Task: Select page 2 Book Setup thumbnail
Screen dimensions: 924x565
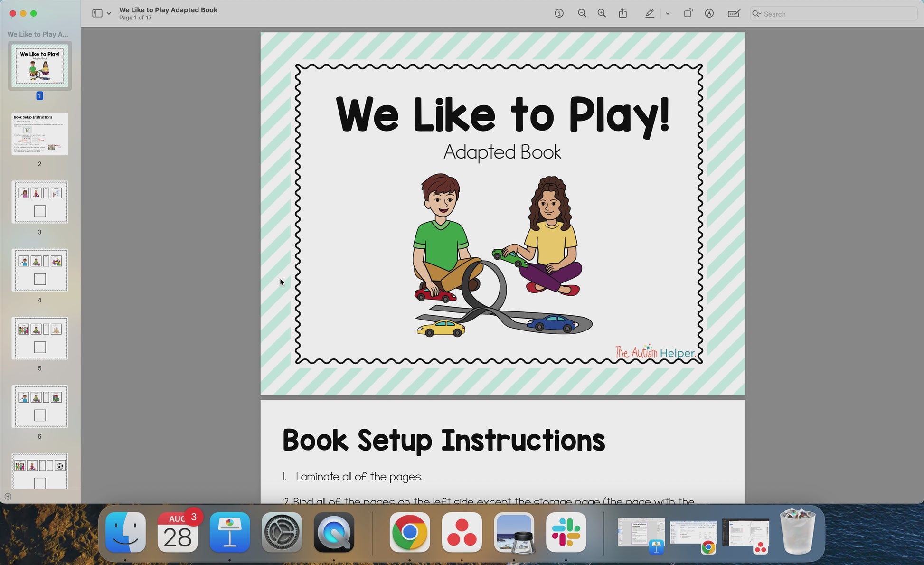Action: (40, 134)
